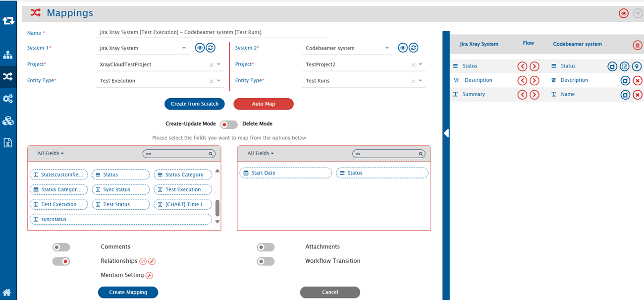644x300 pixels.
Task: Open the hierarchy icon in left sidebar
Action: pyautogui.click(x=8, y=55)
